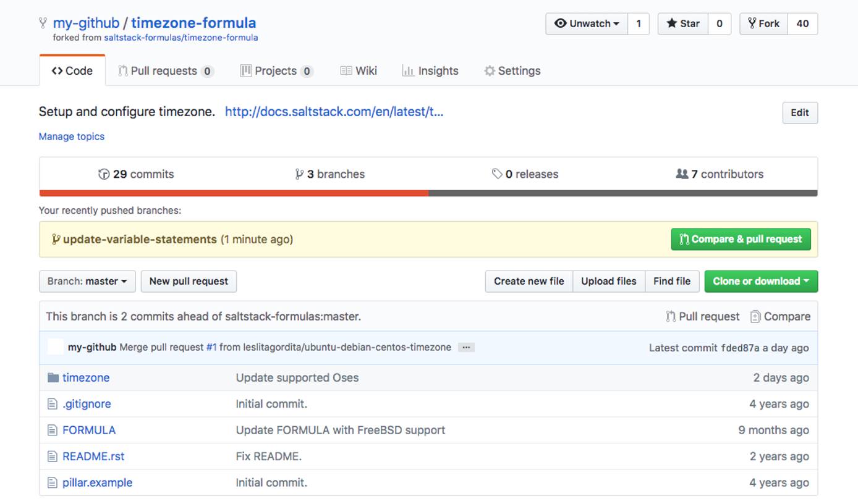Star this repository using the star icon
The image size is (858, 504).
click(673, 24)
